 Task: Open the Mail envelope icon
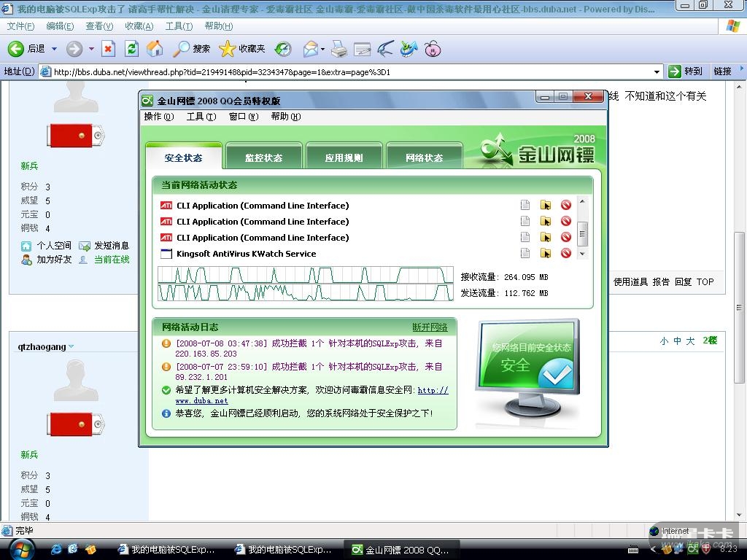(311, 49)
